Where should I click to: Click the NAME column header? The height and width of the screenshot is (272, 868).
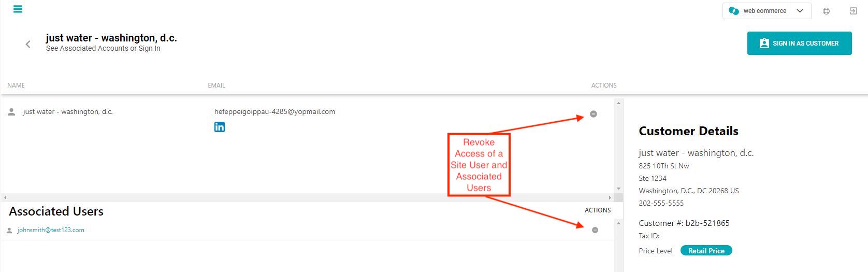point(16,85)
